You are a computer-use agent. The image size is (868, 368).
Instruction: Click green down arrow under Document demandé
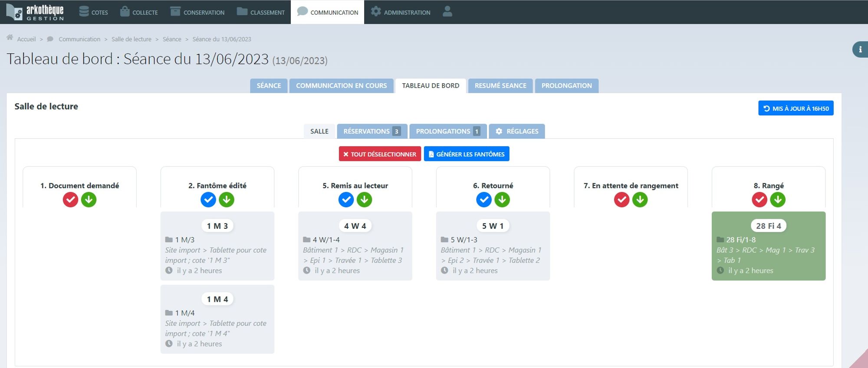coord(89,200)
